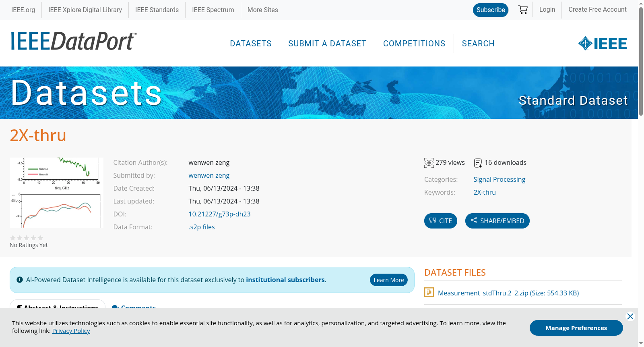Click the downloads document icon
This screenshot has width=644, height=347.
click(478, 163)
